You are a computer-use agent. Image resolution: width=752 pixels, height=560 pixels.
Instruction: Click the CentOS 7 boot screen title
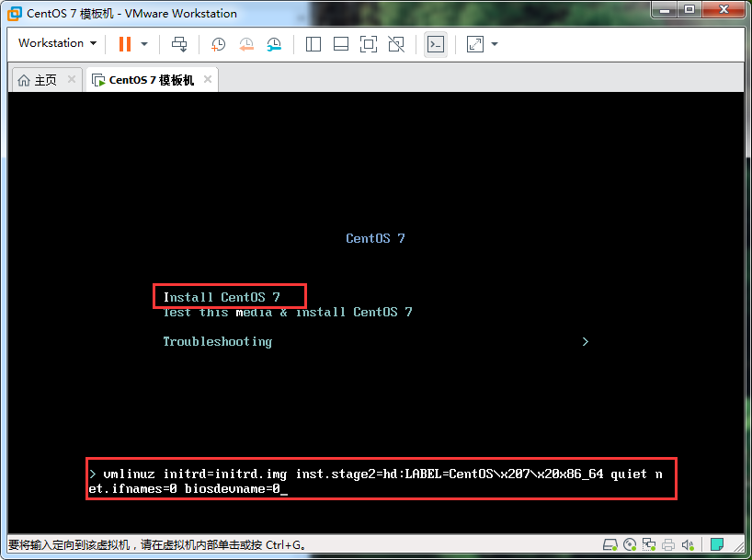click(x=375, y=238)
